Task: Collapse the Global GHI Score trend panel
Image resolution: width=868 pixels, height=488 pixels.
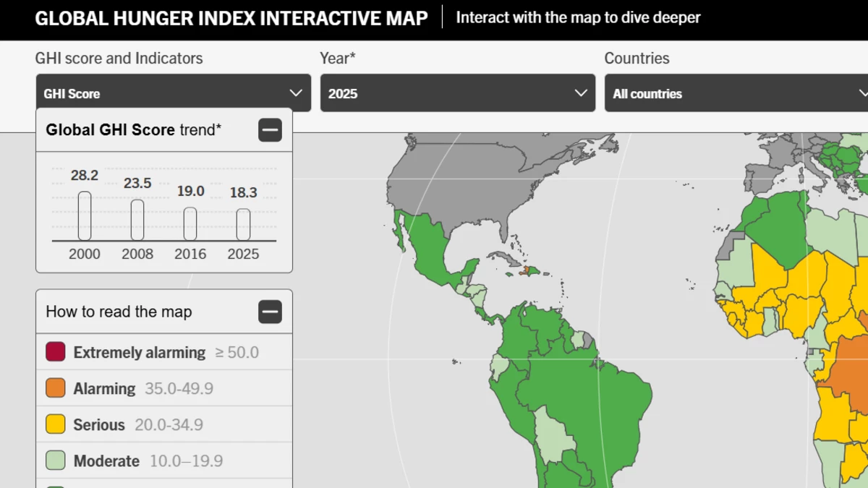Action: [270, 130]
